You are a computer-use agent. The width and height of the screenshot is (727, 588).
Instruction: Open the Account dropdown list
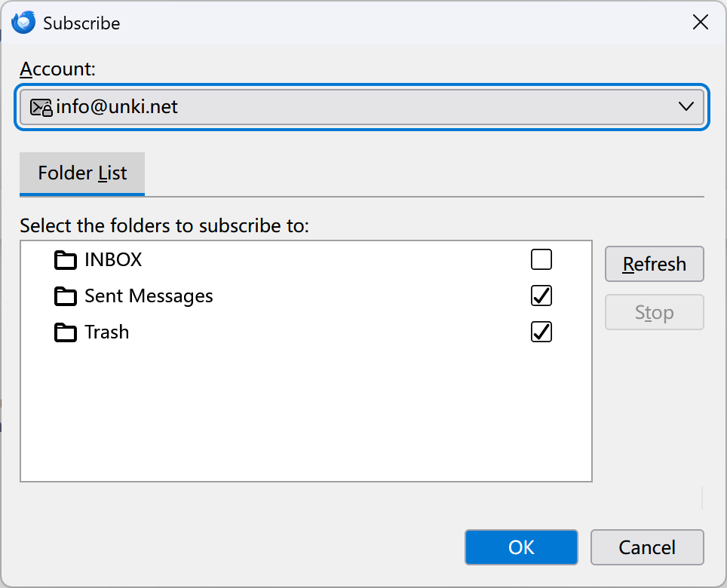tap(360, 107)
